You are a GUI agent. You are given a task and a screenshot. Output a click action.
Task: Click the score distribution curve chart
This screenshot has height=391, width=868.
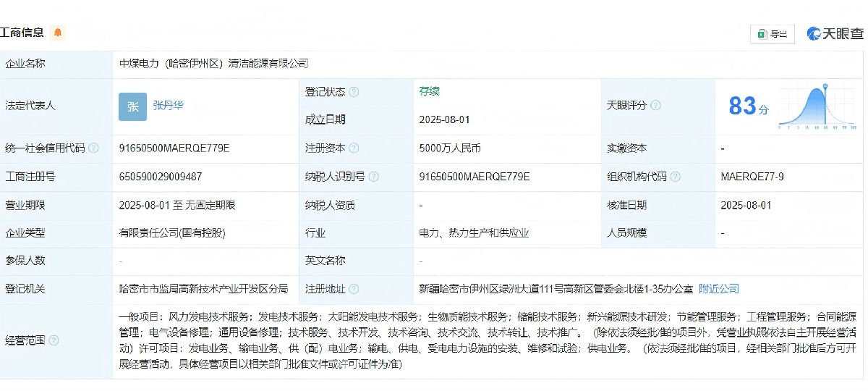coord(817,107)
